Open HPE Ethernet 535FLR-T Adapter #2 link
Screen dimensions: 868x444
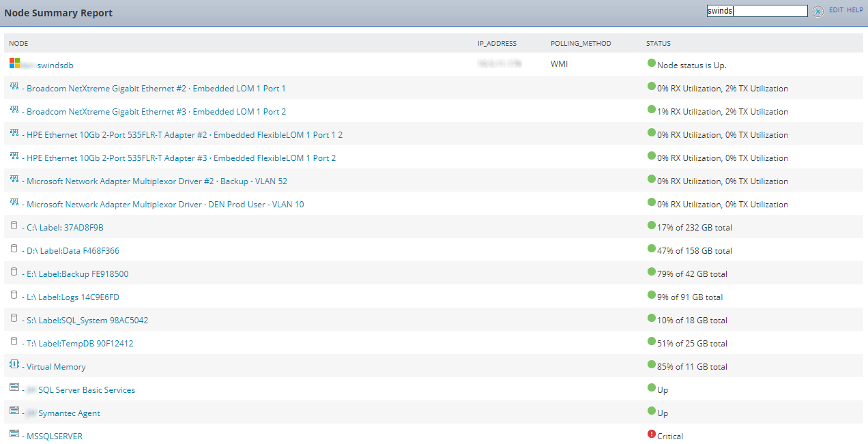[x=184, y=135]
